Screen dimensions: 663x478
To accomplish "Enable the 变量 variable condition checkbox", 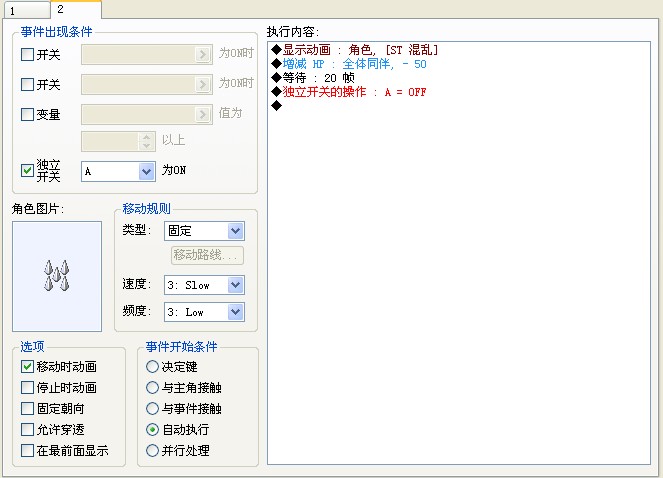I will point(27,114).
